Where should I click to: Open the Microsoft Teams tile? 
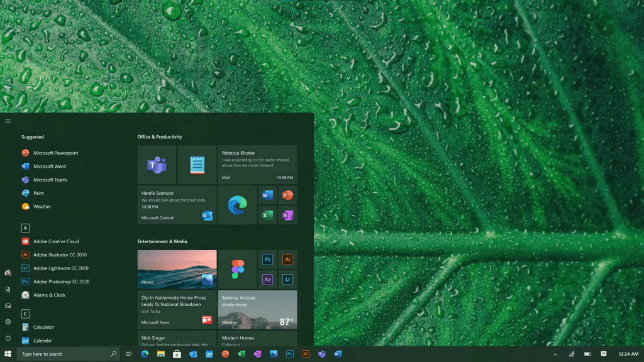(157, 165)
